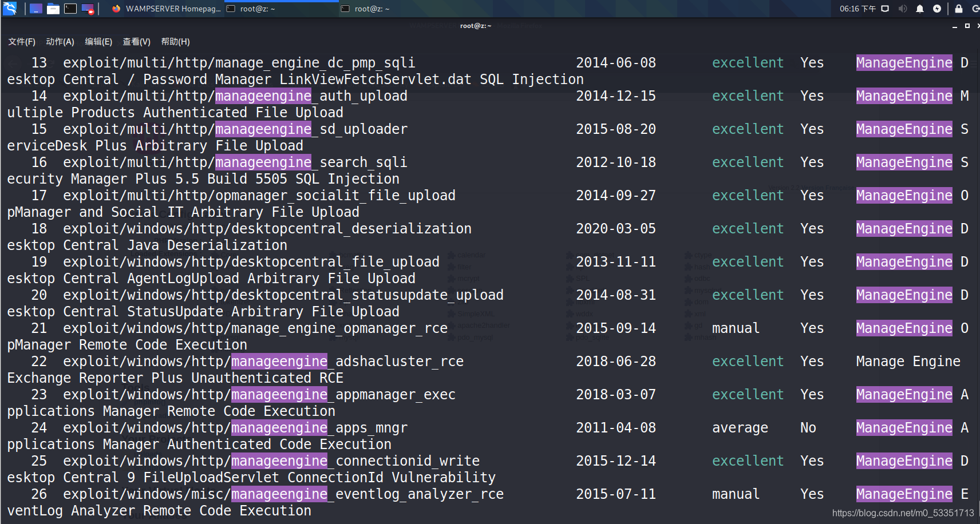
Task: Open the 文件(F) menu
Action: [x=22, y=42]
